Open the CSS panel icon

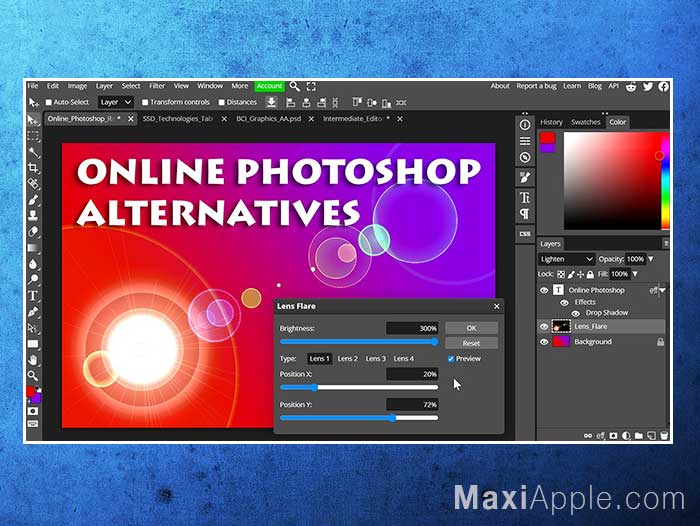525,234
